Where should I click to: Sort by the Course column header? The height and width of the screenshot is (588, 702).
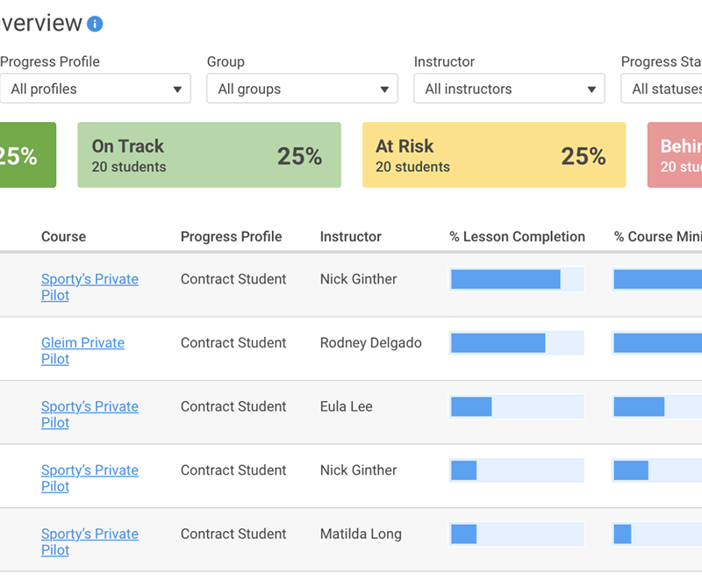[x=63, y=237]
